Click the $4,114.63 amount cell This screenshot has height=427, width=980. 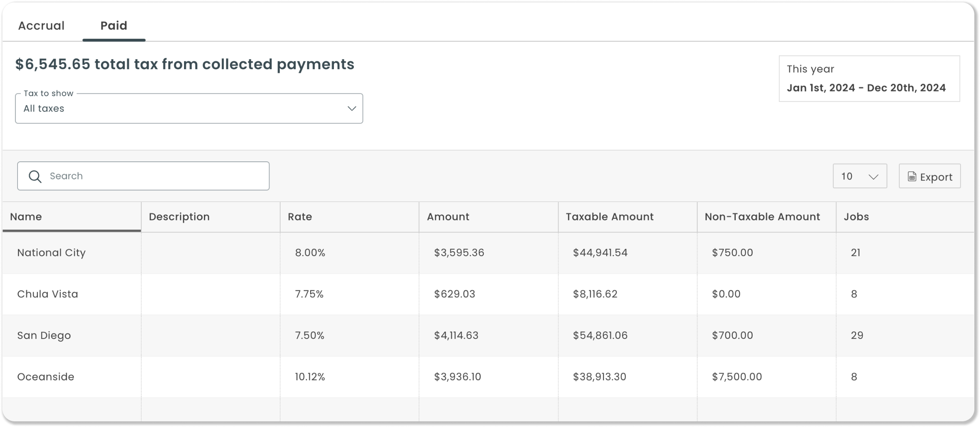click(x=456, y=335)
